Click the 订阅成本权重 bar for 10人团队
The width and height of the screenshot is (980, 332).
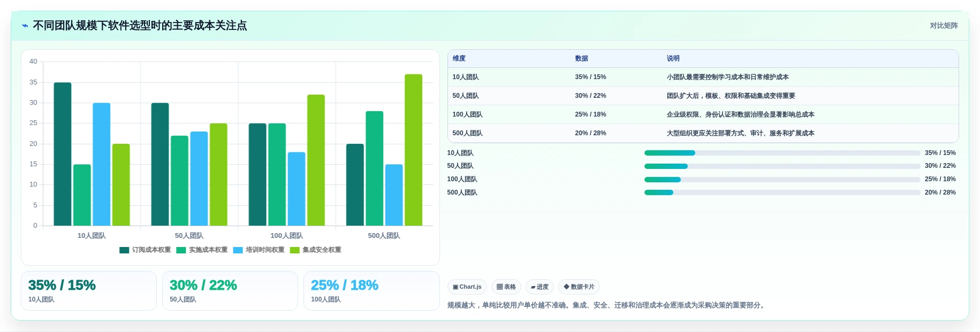63,154
